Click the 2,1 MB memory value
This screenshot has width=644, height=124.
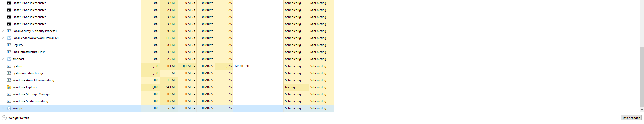[x=172, y=10]
